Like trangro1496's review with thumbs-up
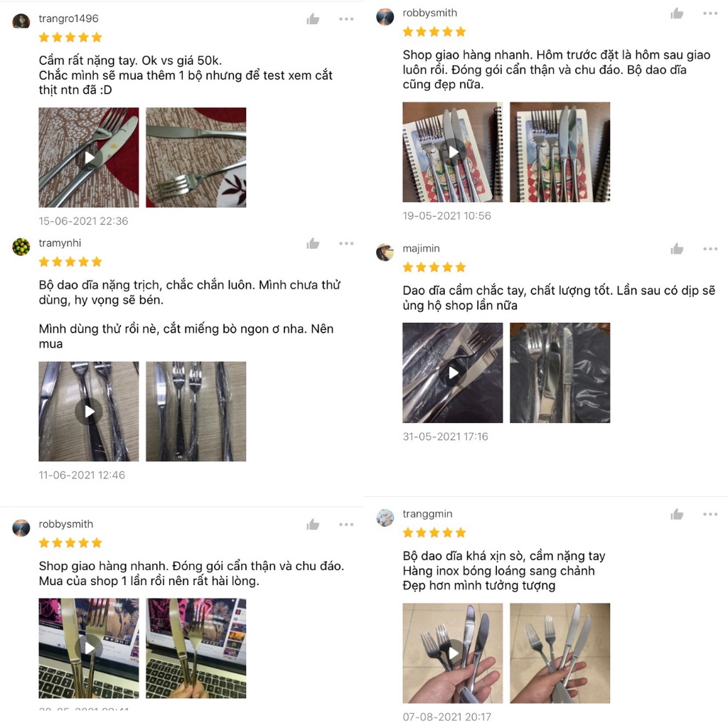 pos(313,19)
